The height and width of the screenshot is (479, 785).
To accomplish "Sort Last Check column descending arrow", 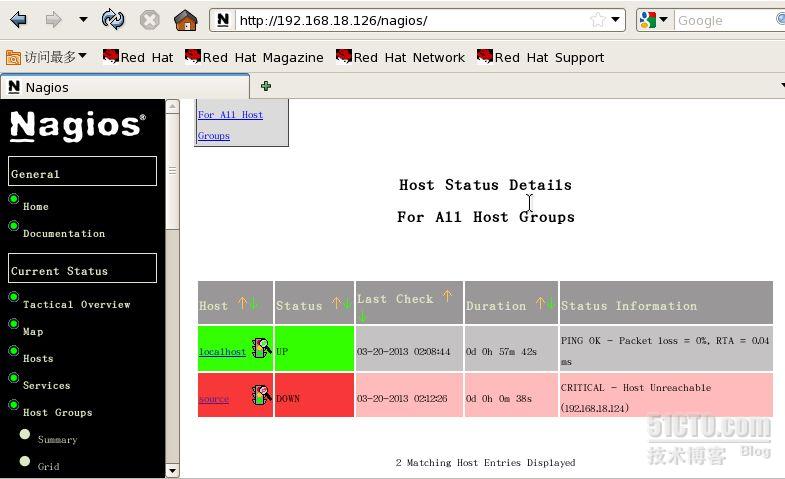I will 362,317.
